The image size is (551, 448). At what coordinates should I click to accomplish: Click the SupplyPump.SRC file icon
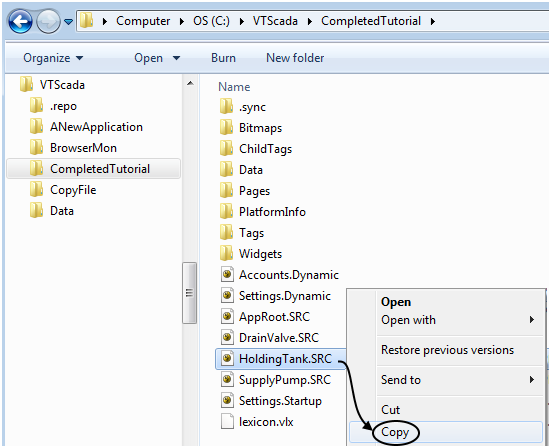point(227,380)
